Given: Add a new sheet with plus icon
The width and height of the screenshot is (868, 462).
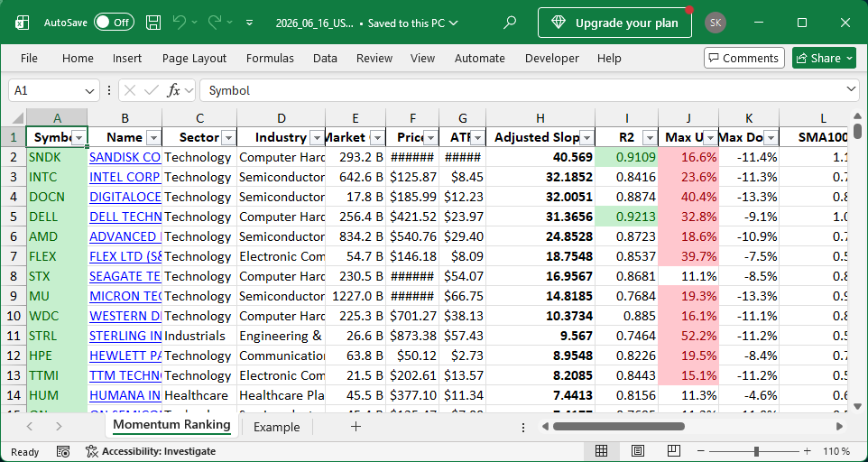Looking at the screenshot, I should (x=356, y=427).
